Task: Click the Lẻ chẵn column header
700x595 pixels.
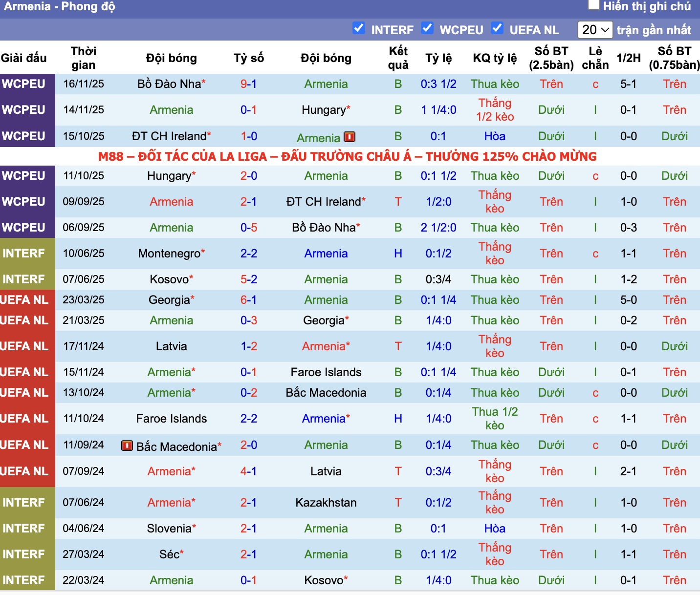Action: click(595, 58)
